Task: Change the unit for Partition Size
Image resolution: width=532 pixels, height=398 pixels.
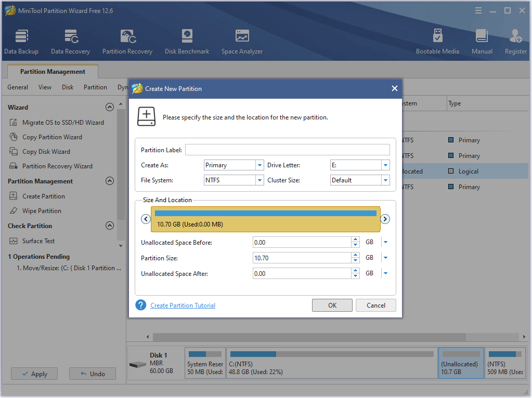Action: [385, 258]
